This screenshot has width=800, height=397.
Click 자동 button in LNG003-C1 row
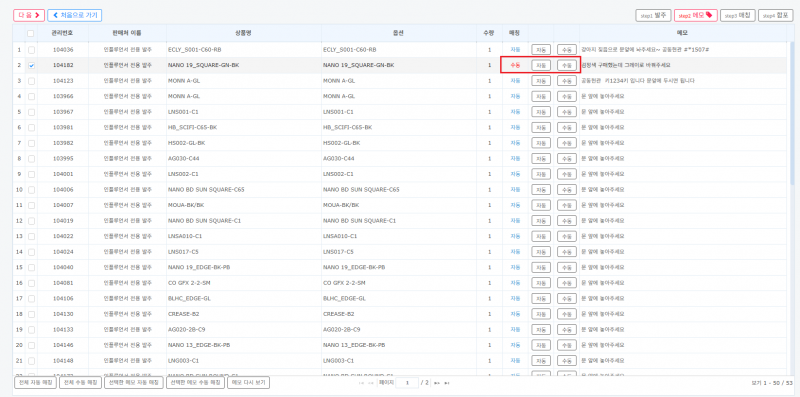click(541, 360)
